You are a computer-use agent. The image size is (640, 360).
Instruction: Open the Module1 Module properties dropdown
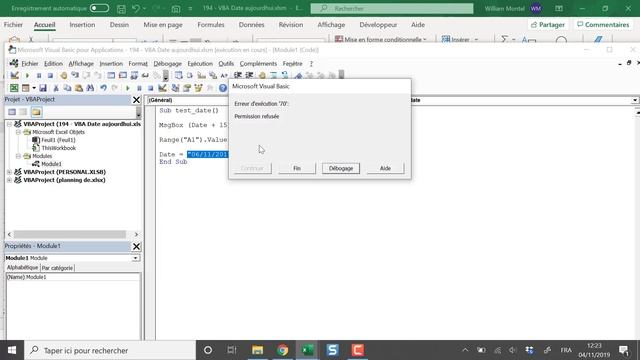pos(135,258)
